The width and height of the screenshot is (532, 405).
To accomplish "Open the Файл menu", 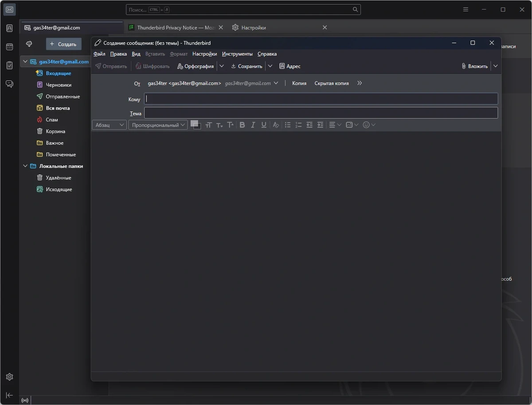I will 99,54.
